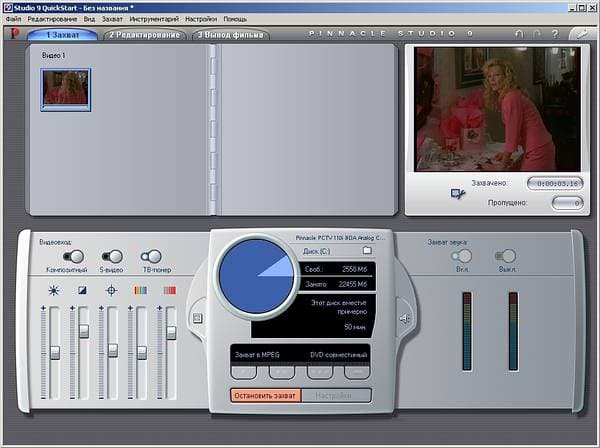Click the speaker icon on capture panel
600x448 pixels.
[x=404, y=318]
